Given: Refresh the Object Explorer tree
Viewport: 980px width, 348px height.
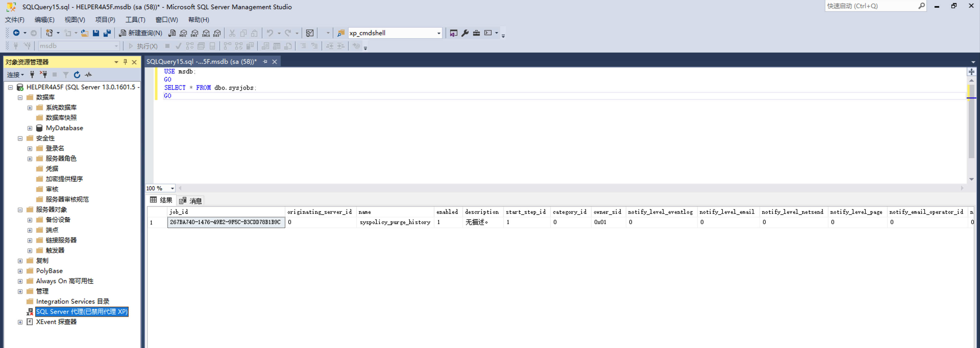Looking at the screenshot, I should [x=77, y=74].
